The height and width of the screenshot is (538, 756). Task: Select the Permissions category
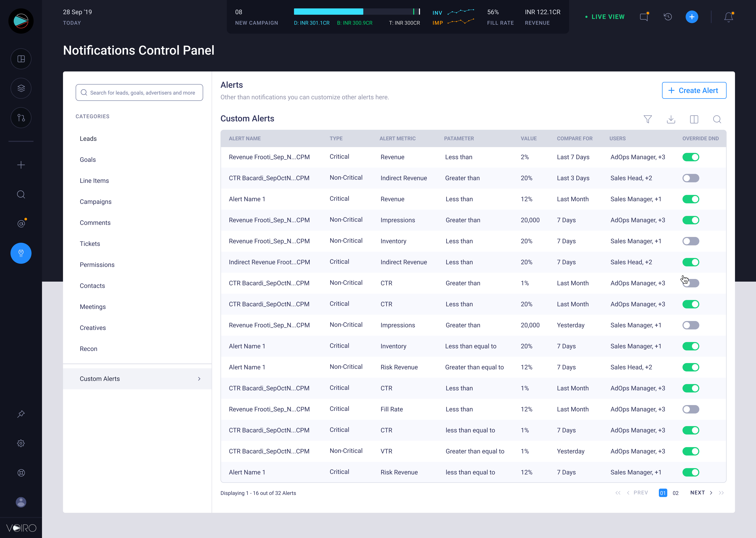[97, 265]
